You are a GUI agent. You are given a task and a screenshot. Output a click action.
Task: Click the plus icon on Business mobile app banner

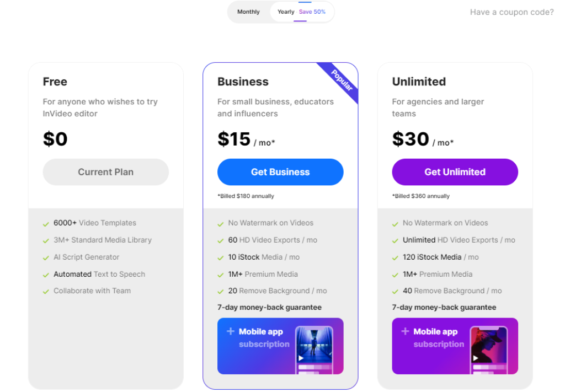231,331
